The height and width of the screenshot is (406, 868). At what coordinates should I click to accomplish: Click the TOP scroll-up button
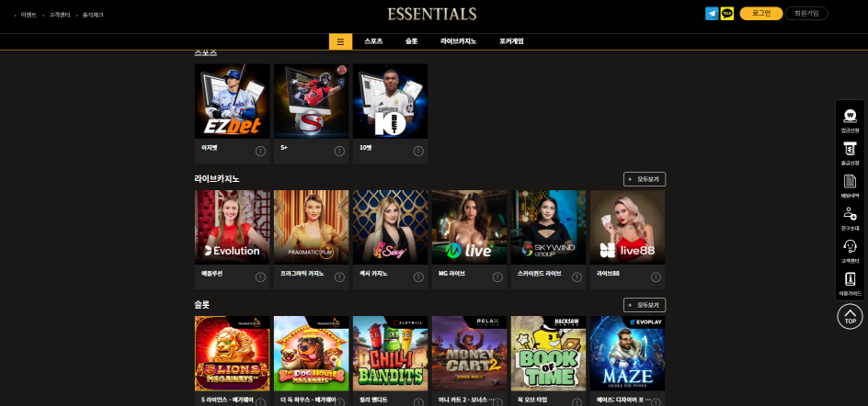click(850, 316)
